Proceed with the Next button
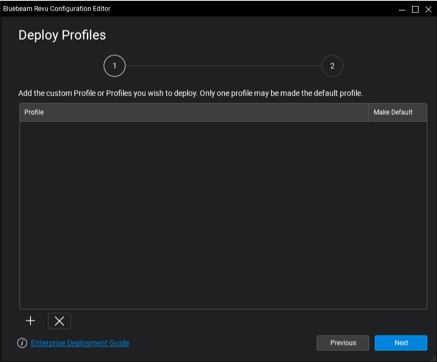The height and width of the screenshot is (362, 437). tap(401, 343)
